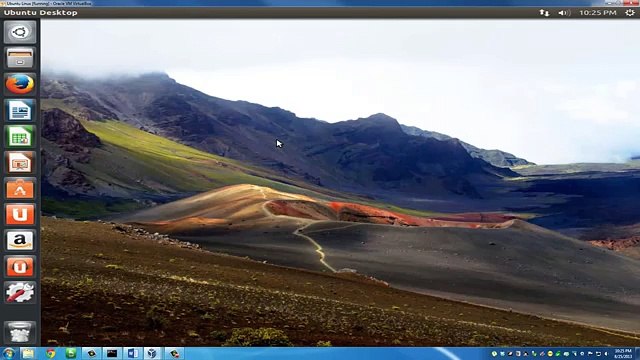This screenshot has width=640, height=360.
Task: Open the clock showing 10:25 PM
Action: tap(598, 13)
